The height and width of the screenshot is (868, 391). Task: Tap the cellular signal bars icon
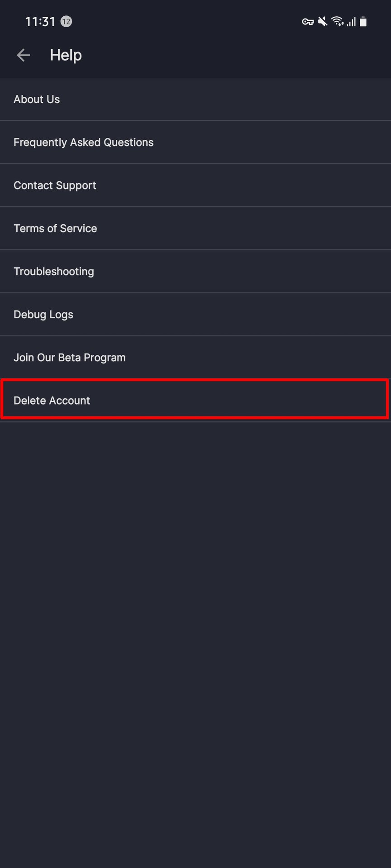click(351, 22)
